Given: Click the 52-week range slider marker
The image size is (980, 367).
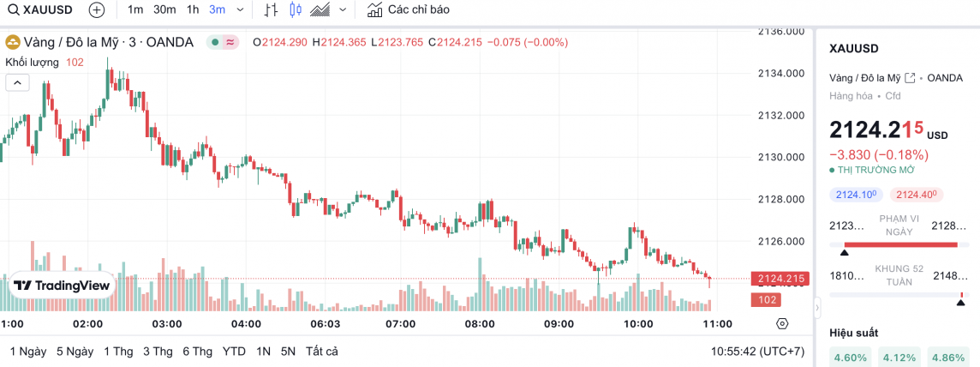Looking at the screenshot, I should [x=960, y=301].
